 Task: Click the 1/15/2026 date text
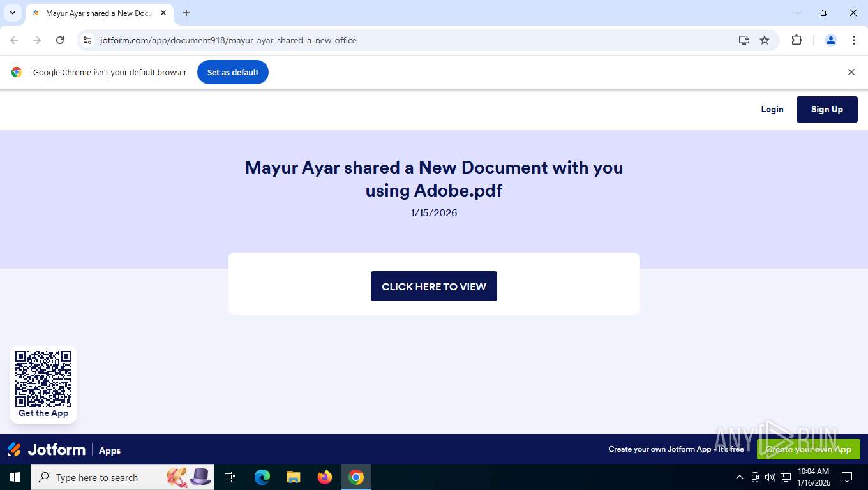click(x=434, y=212)
